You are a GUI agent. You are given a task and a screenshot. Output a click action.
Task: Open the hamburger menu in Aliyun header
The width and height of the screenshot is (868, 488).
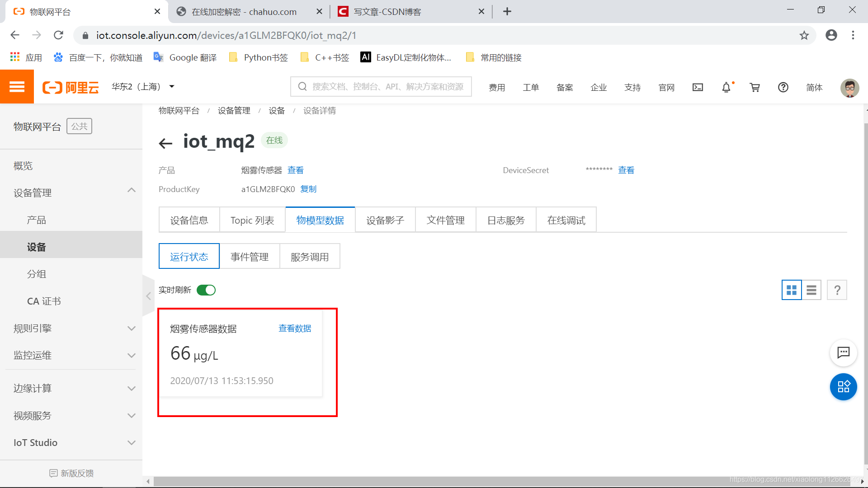(x=17, y=87)
